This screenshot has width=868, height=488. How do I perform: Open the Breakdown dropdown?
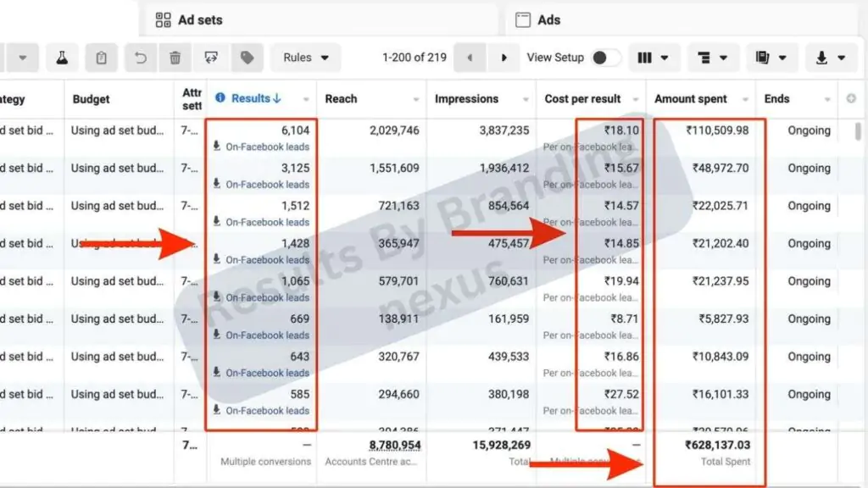tap(711, 58)
